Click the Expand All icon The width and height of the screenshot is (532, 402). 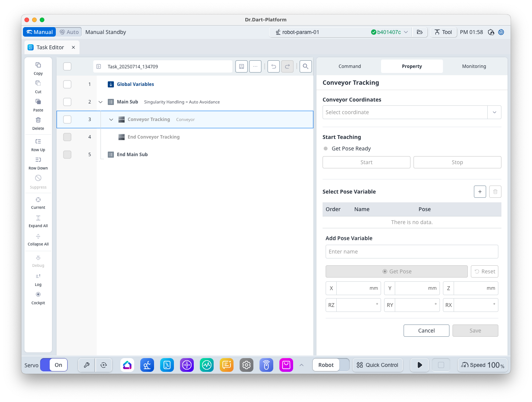(x=38, y=218)
